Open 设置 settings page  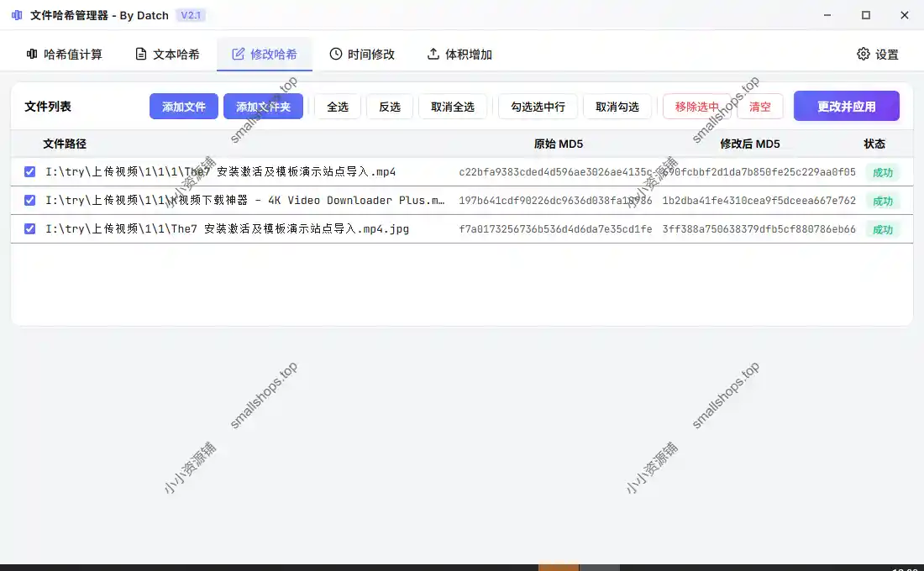pyautogui.click(x=878, y=55)
